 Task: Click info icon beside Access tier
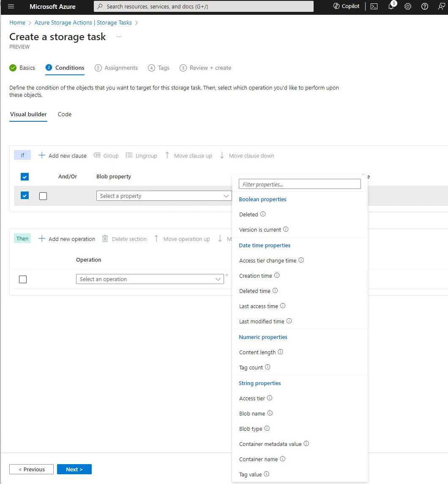click(270, 398)
